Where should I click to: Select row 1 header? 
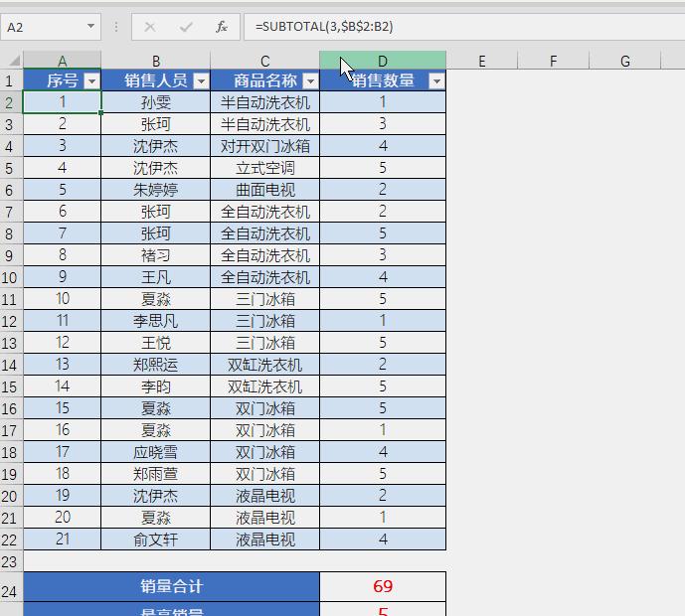point(10,80)
